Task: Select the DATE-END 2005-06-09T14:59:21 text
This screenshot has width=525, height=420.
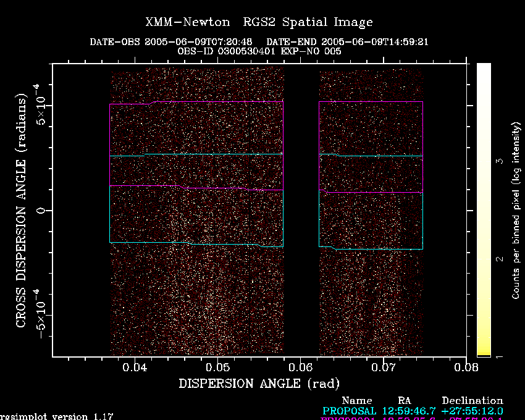Action: 347,42
